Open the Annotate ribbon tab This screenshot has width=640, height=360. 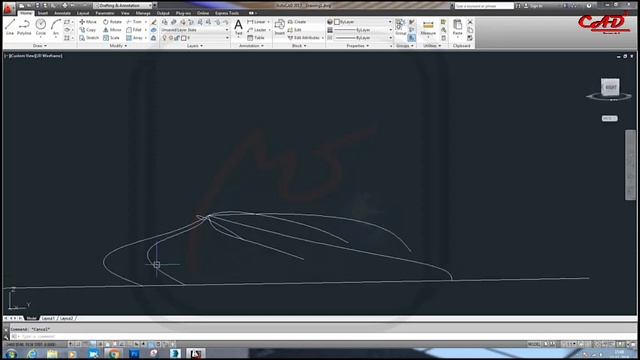(62, 13)
